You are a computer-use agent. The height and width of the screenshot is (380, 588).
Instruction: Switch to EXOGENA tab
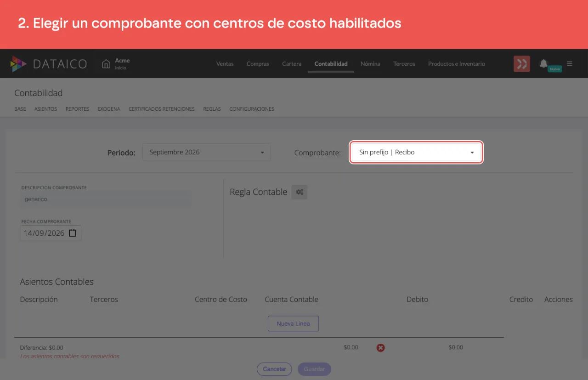coord(109,109)
